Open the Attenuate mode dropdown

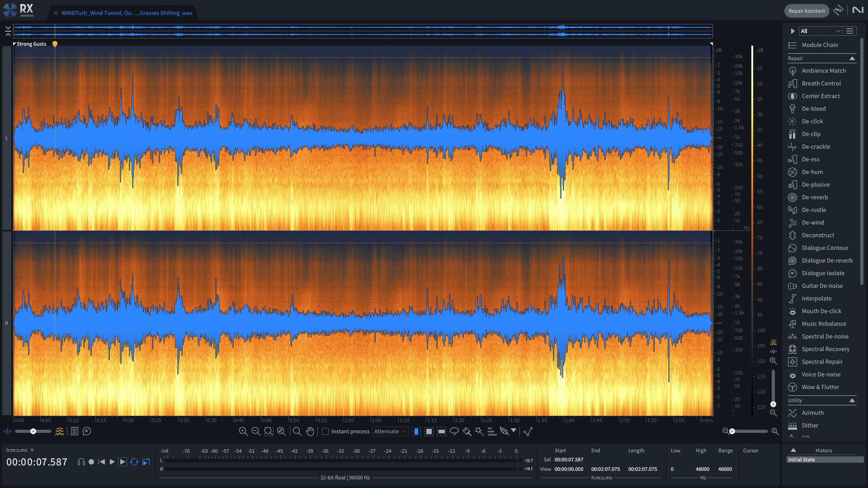point(391,432)
